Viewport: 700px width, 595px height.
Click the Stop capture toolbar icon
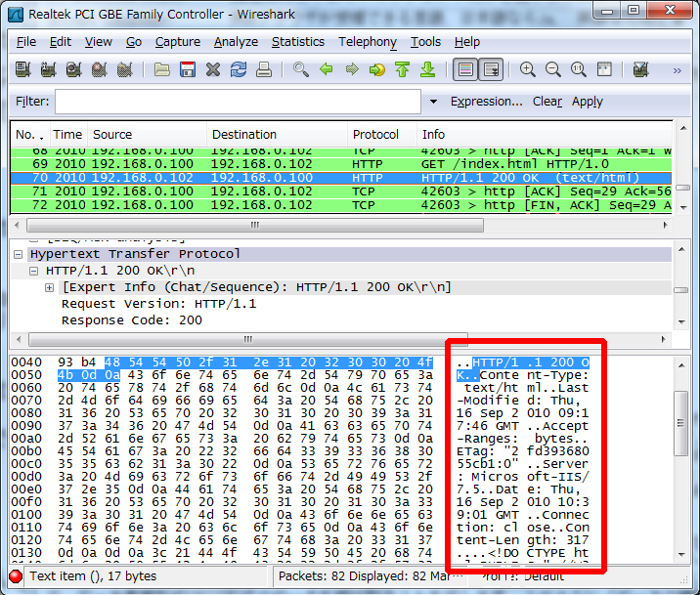point(99,70)
